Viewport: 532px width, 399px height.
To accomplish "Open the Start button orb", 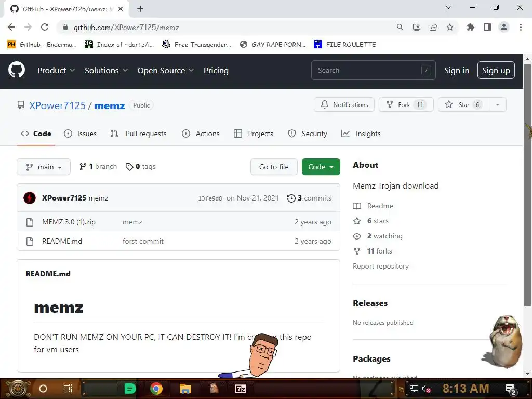I will [18, 389].
